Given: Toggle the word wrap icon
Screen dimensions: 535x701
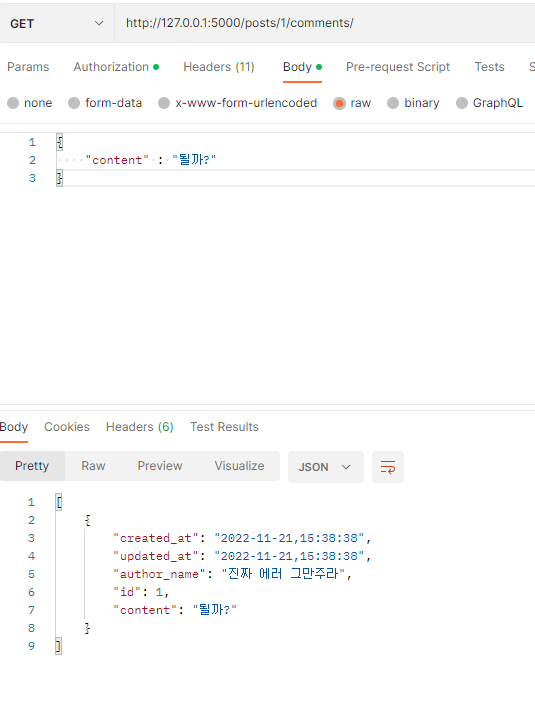Looking at the screenshot, I should 388,467.
